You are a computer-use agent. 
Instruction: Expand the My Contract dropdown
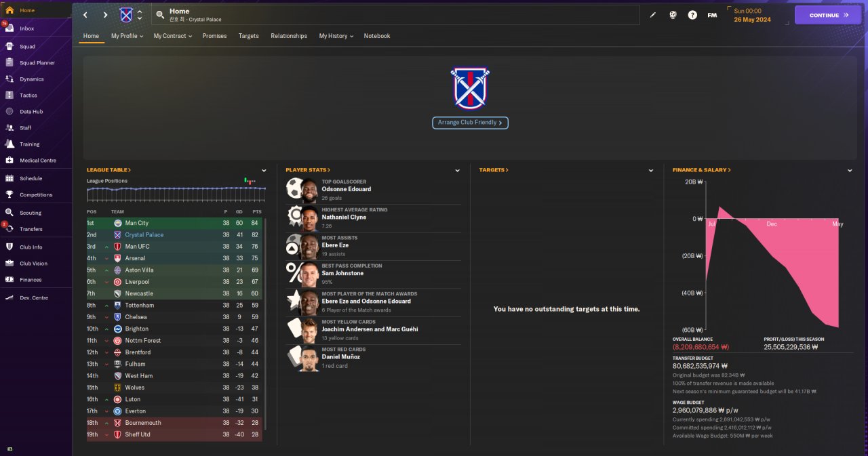pos(172,36)
